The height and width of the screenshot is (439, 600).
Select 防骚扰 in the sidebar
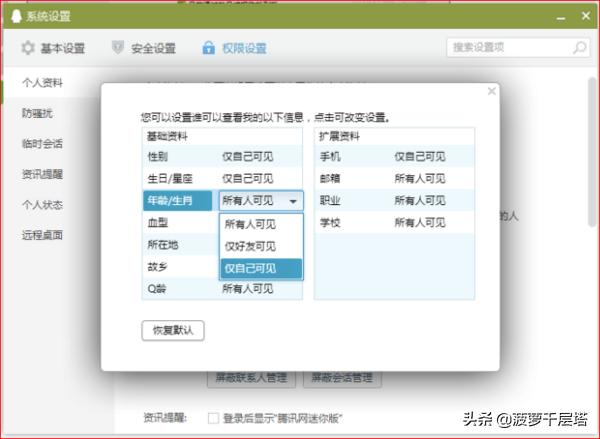(37, 113)
